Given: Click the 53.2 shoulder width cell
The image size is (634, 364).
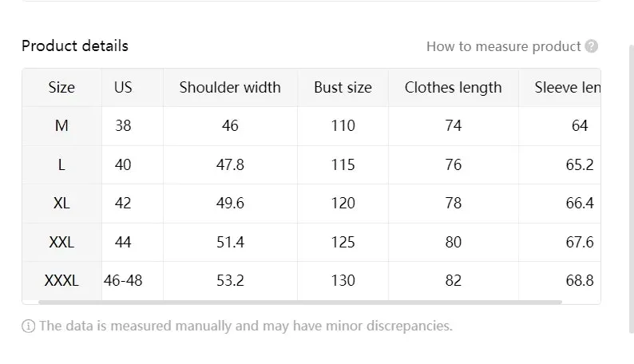Looking at the screenshot, I should [230, 281].
